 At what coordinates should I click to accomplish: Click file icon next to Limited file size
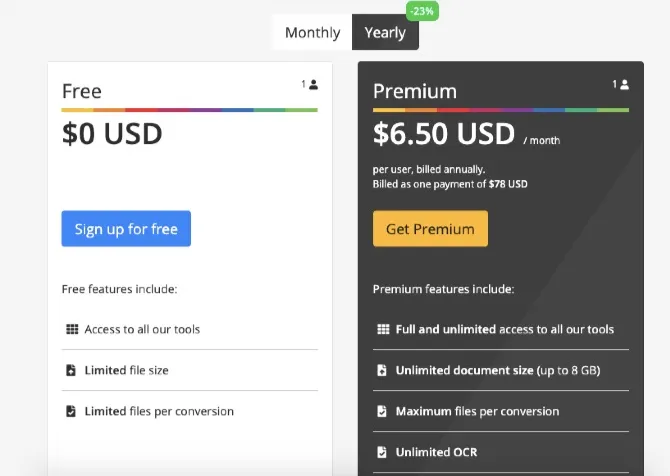coord(71,370)
